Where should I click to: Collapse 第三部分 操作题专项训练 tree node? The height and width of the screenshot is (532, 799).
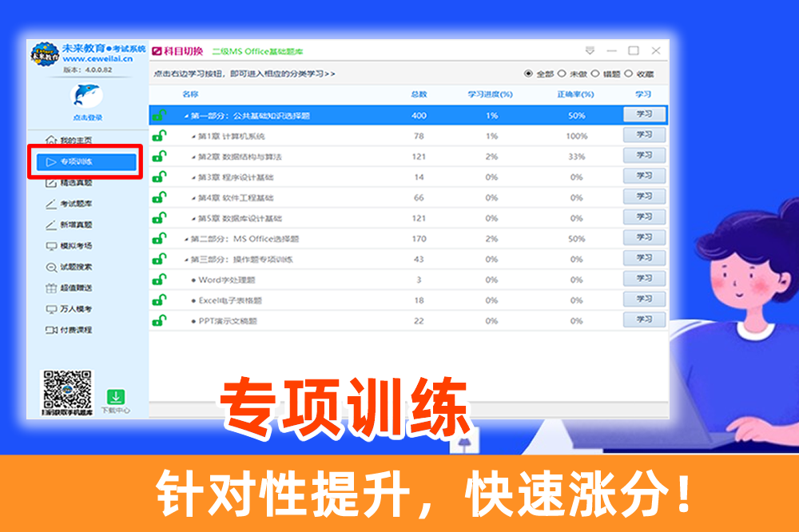point(186,260)
